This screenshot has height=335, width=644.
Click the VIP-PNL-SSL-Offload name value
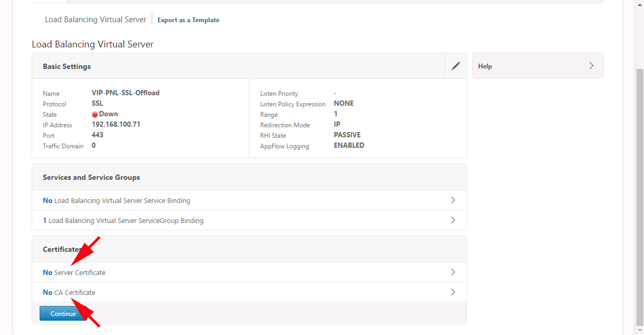[125, 93]
